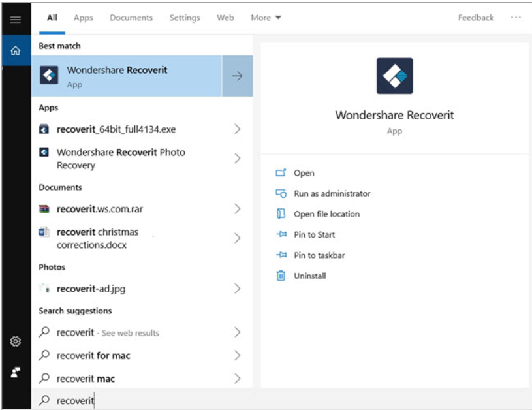532x410 pixels.
Task: Expand chevron for Recoverit Photo Recovery
Action: click(238, 159)
